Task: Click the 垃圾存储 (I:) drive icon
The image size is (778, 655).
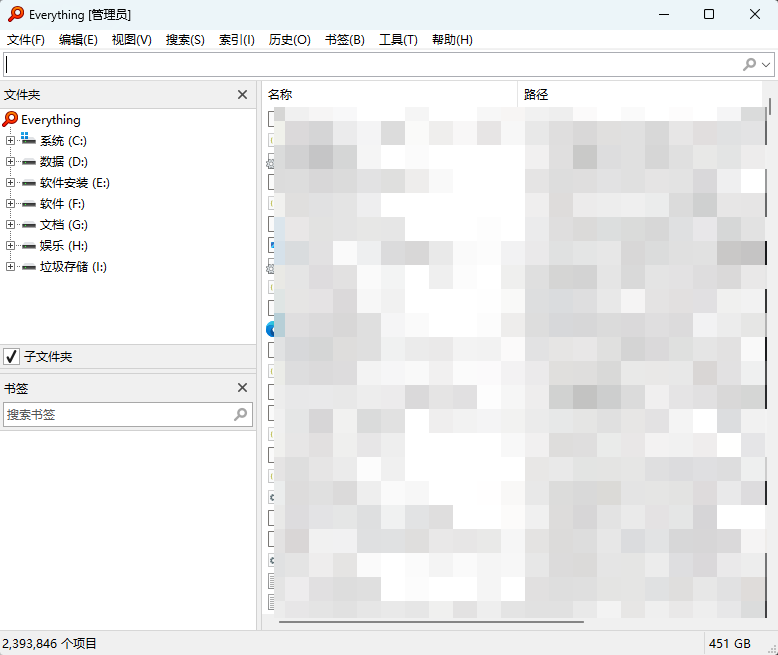Action: coord(29,267)
